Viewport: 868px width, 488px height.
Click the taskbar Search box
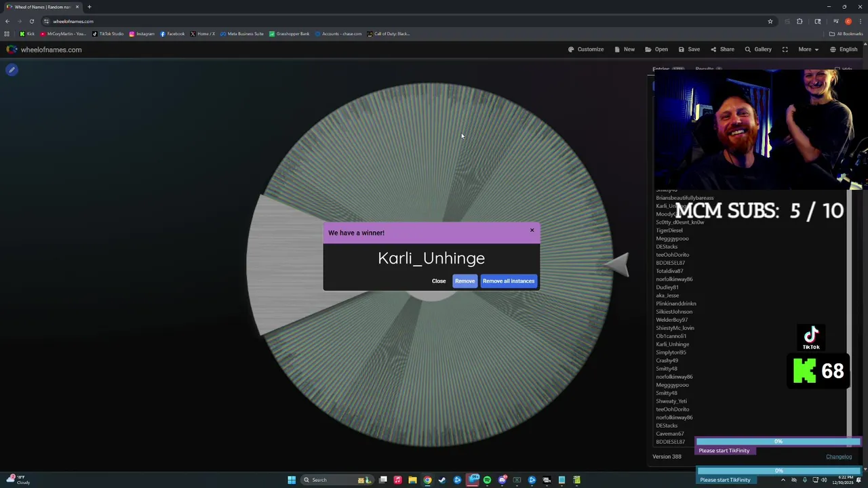pos(336,480)
